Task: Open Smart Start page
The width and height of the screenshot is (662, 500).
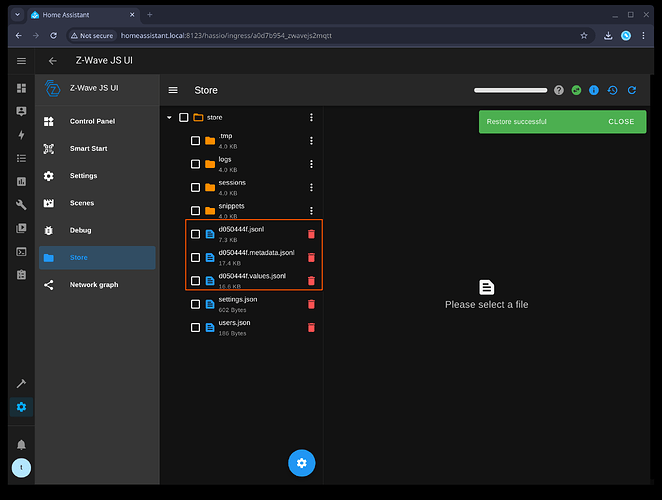Action: [97, 149]
